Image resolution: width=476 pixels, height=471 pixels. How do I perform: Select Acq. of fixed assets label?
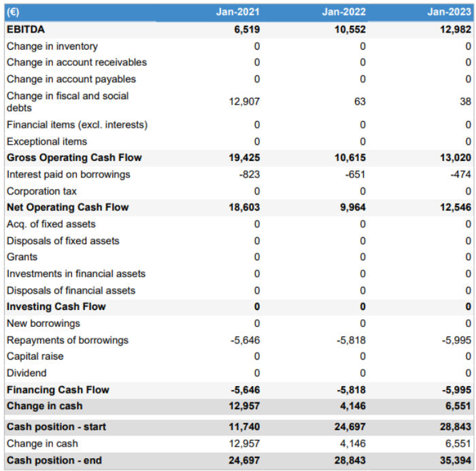[x=51, y=224]
